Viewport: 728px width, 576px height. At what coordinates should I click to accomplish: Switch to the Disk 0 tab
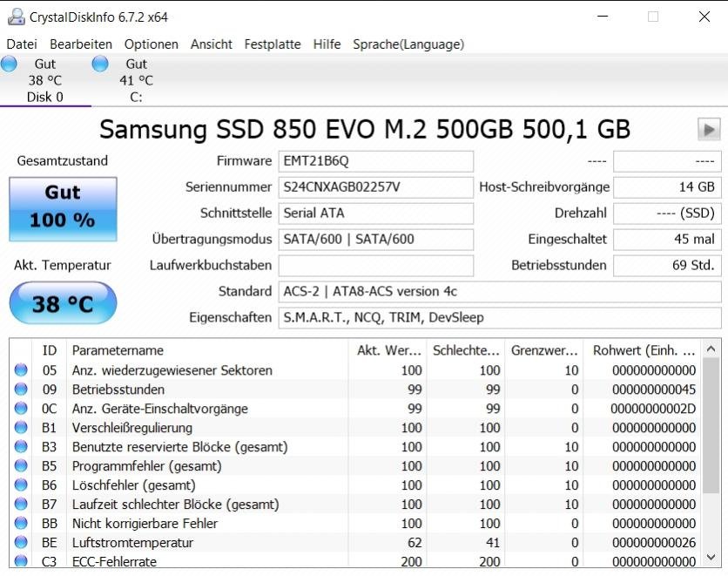click(45, 80)
